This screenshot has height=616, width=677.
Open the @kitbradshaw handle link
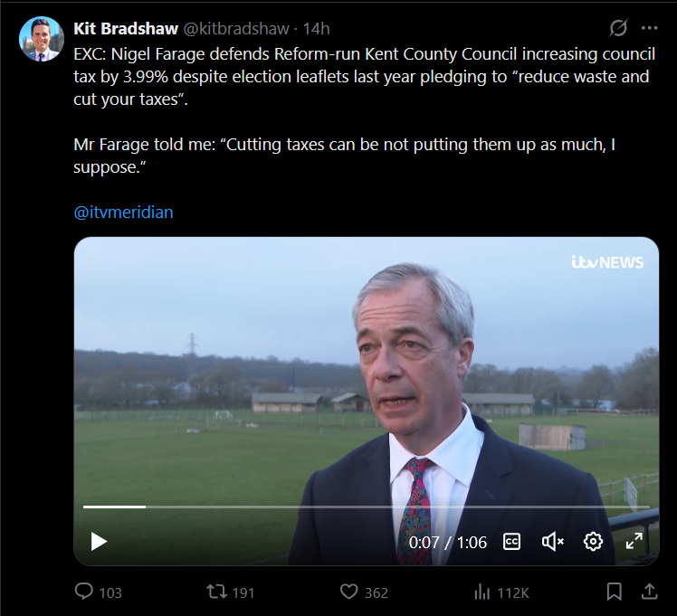(235, 29)
